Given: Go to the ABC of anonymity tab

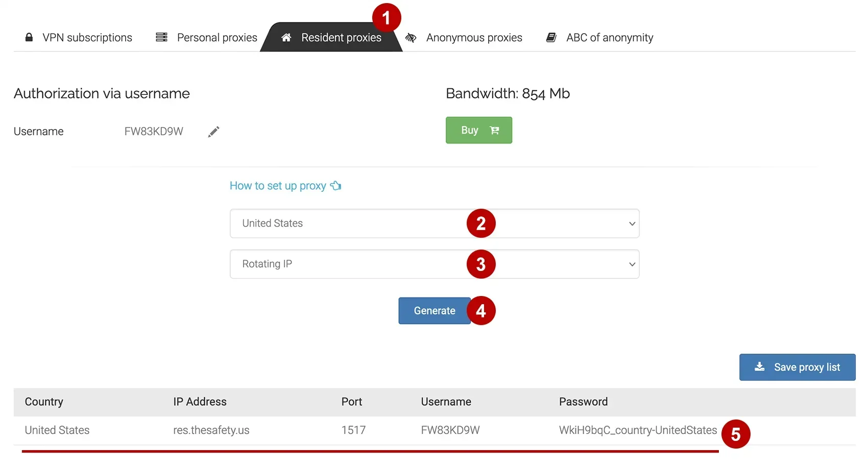Looking at the screenshot, I should point(609,38).
